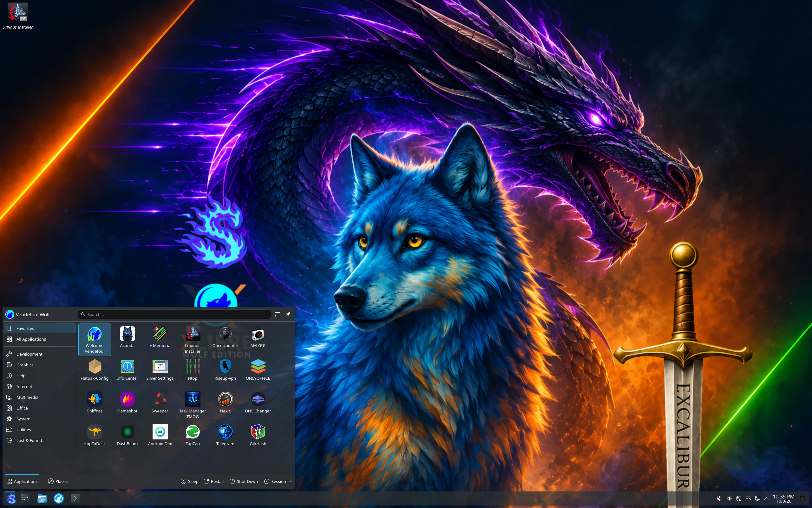The width and height of the screenshot is (812, 508).
Task: Open the Utilities category
Action: pos(40,429)
